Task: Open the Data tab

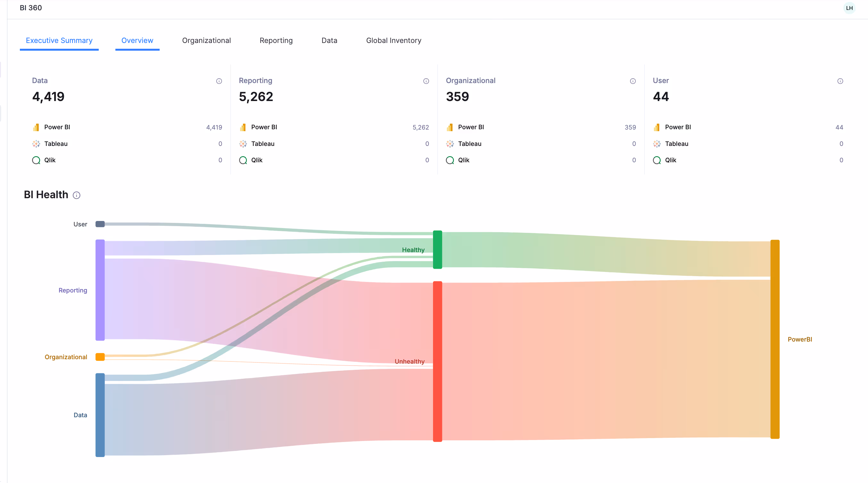Action: pyautogui.click(x=330, y=40)
